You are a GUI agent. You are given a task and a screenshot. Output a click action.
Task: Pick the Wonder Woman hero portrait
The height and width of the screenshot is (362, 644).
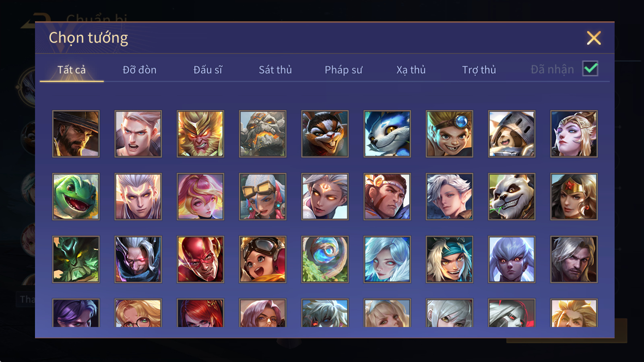tap(574, 197)
